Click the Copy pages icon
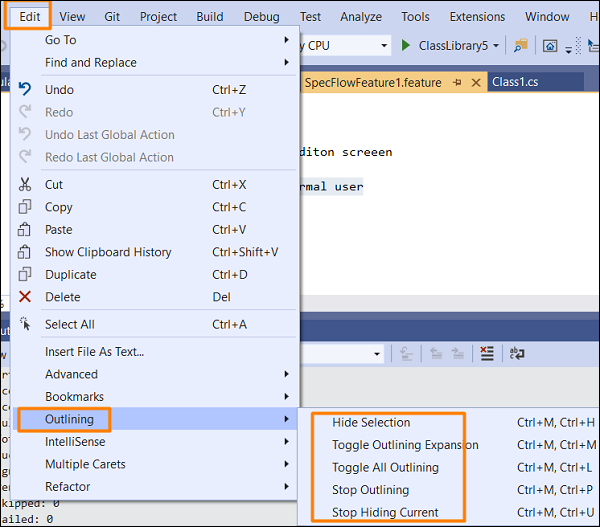 [25, 207]
